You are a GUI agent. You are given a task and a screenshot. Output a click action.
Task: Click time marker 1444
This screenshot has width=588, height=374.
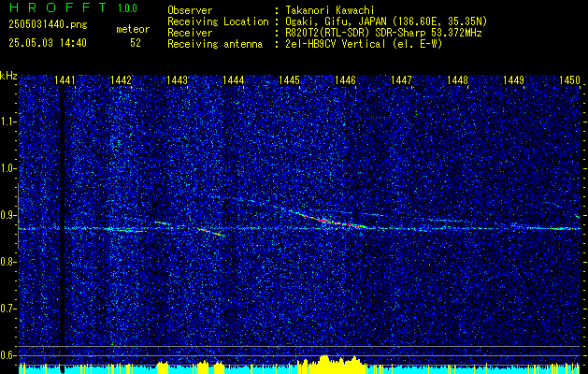[233, 79]
